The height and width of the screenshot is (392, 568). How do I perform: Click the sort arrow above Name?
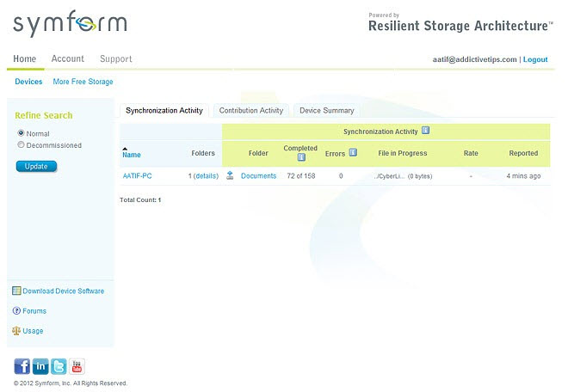click(x=125, y=149)
